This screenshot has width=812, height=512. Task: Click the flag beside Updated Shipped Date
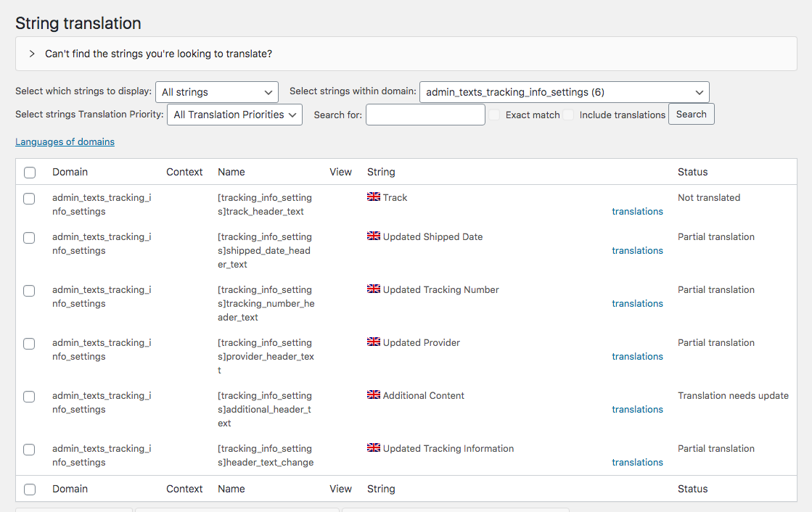point(373,236)
